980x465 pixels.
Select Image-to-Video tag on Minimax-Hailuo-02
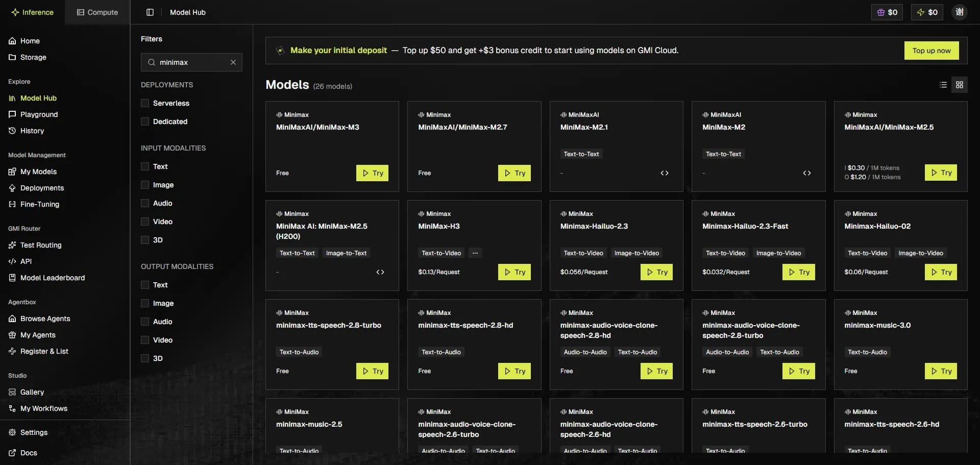click(x=920, y=253)
